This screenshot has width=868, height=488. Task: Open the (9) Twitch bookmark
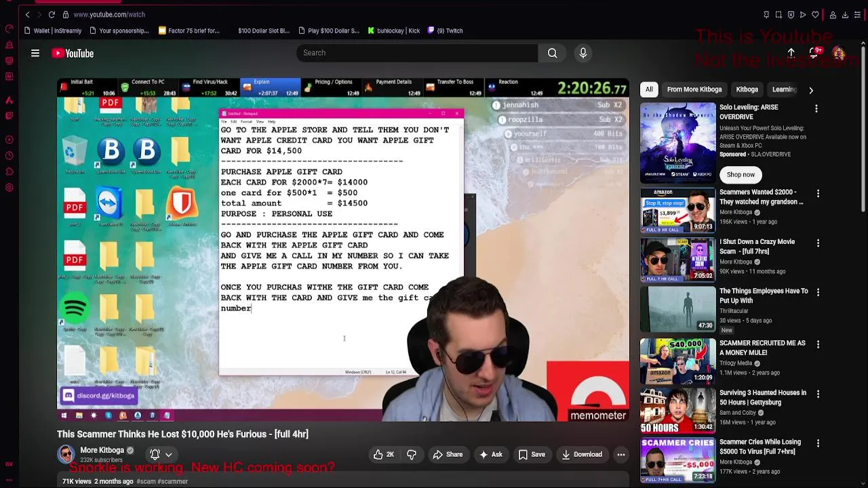pyautogui.click(x=445, y=30)
